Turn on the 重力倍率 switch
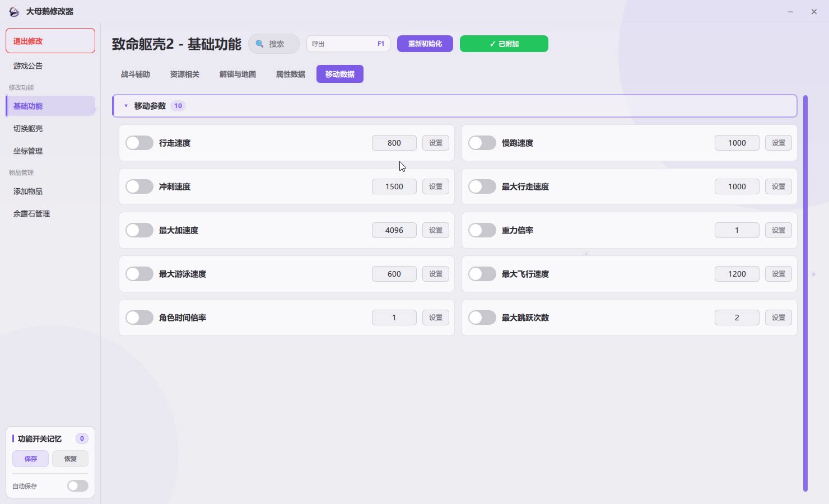This screenshot has height=504, width=829. [482, 230]
